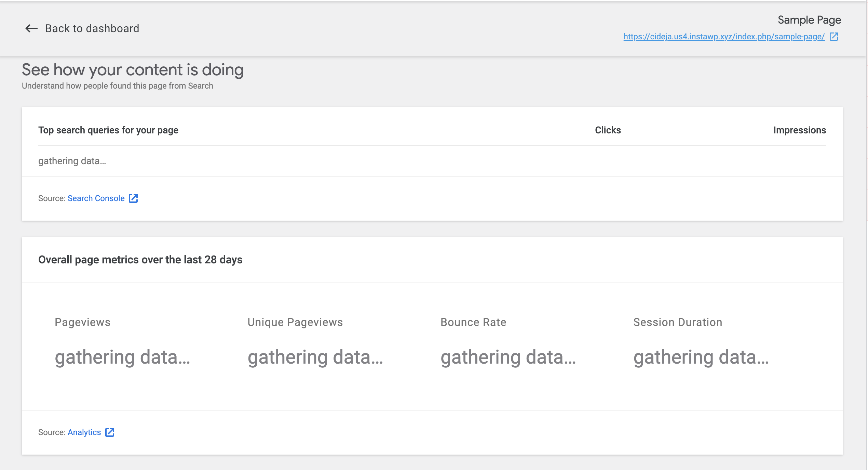Select the Pageviews metric label
The width and height of the screenshot is (868, 470).
tap(82, 322)
